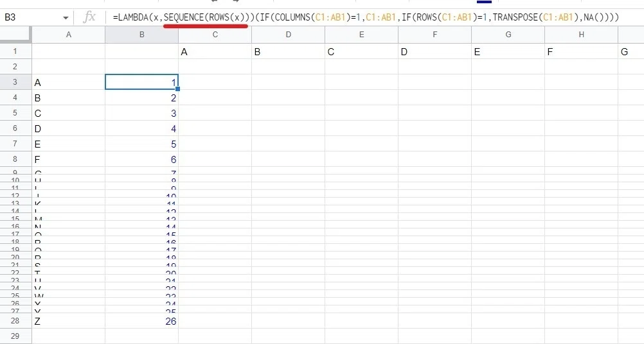Click cell A28 containing Z
644x344 pixels.
[x=69, y=321]
